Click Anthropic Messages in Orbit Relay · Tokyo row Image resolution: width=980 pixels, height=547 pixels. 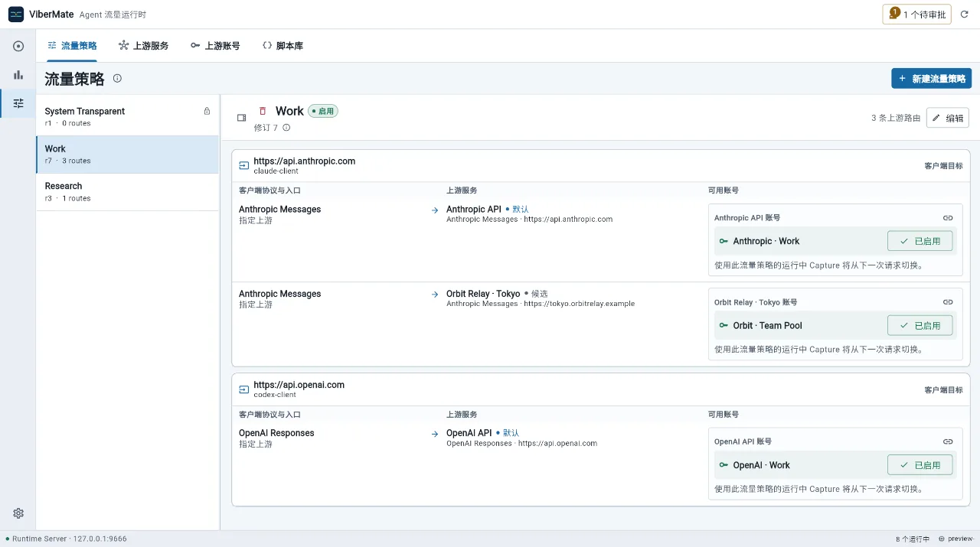(279, 294)
